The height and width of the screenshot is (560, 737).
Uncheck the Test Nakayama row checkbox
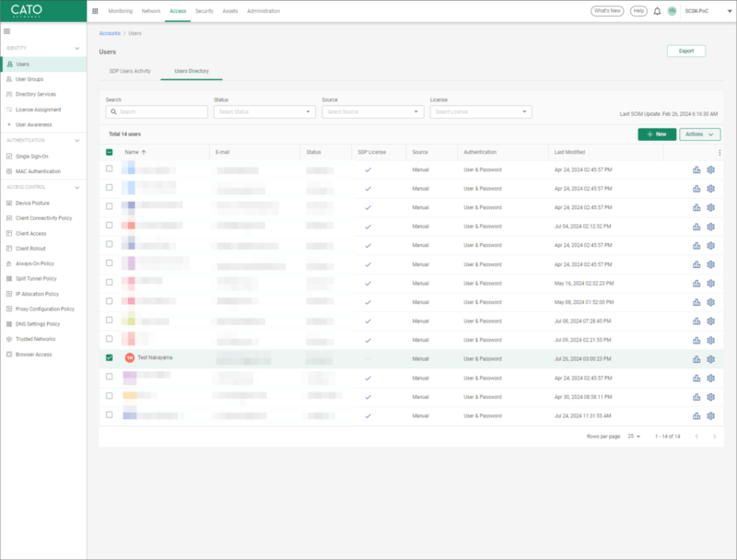(110, 357)
